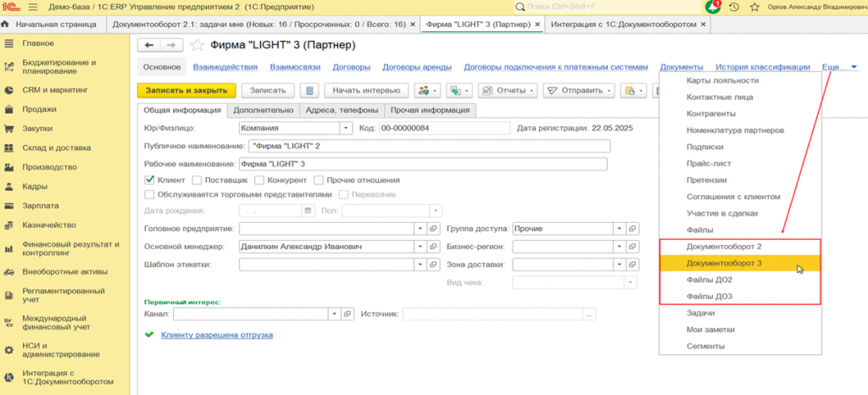Expand the Шаблон этикетки dropdown
Screen dimensions: 868x395
[x=421, y=264]
